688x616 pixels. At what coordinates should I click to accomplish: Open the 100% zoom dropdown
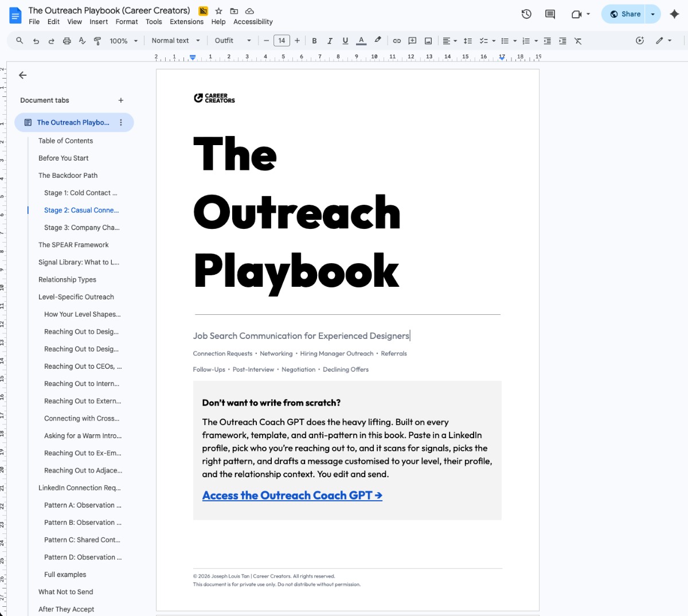pyautogui.click(x=124, y=41)
